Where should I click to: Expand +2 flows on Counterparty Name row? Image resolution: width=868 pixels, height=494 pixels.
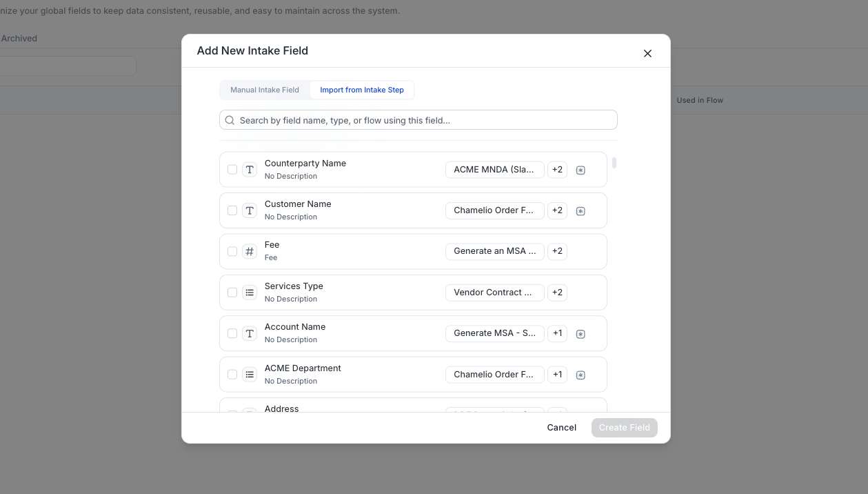tap(557, 170)
